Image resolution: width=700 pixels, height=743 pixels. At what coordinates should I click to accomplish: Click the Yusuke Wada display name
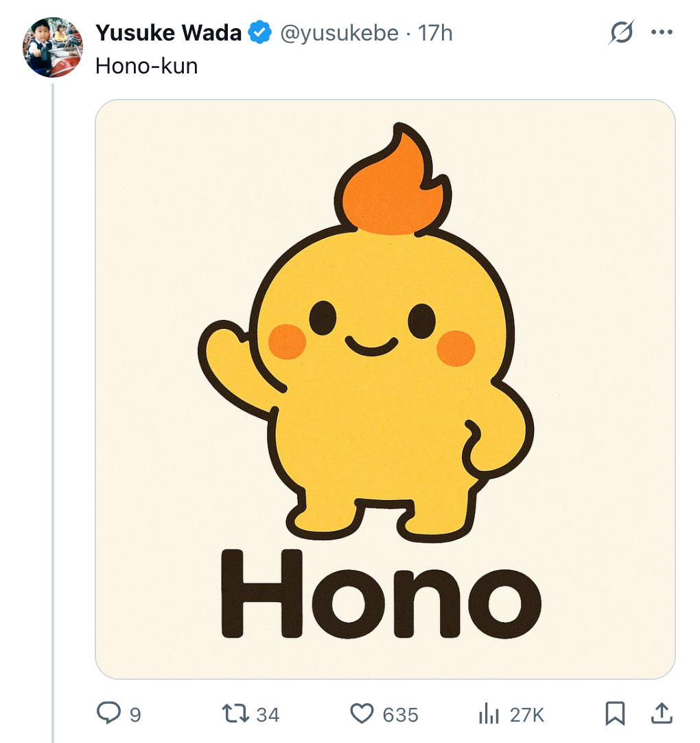click(x=168, y=32)
